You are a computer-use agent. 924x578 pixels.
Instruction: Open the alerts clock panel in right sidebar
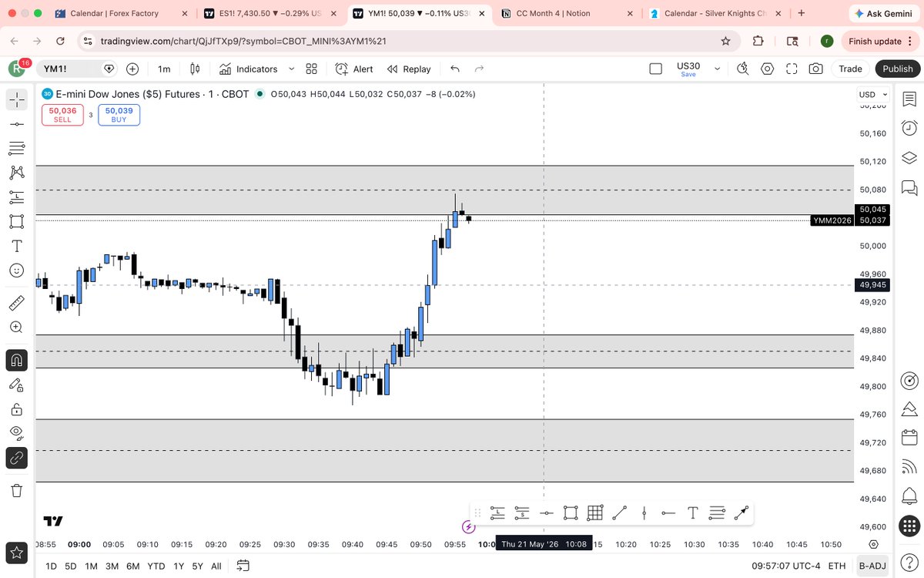point(909,128)
